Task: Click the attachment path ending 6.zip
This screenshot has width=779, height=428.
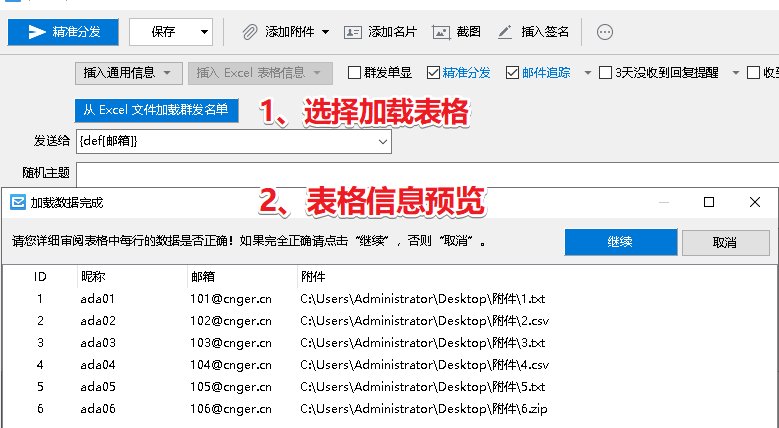Action: coord(423,409)
